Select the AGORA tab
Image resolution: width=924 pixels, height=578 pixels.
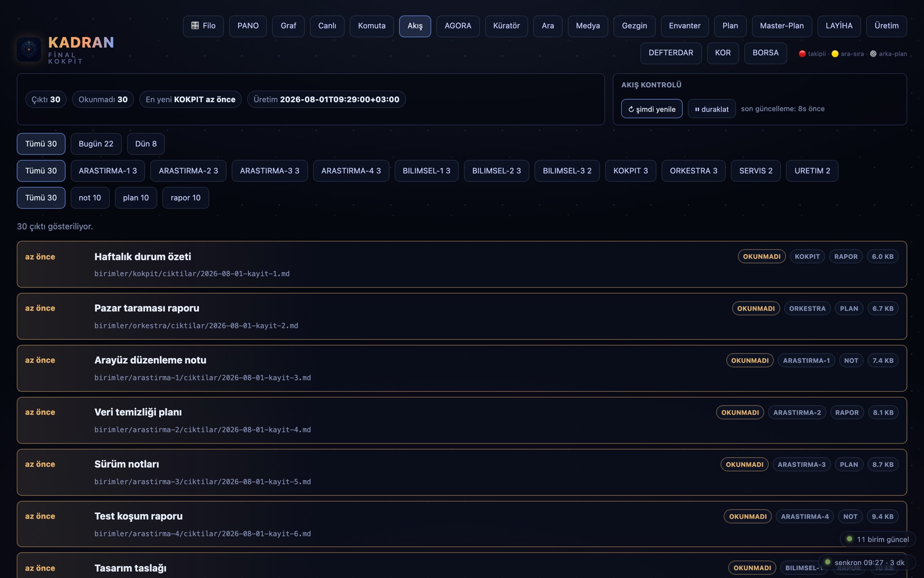point(458,26)
